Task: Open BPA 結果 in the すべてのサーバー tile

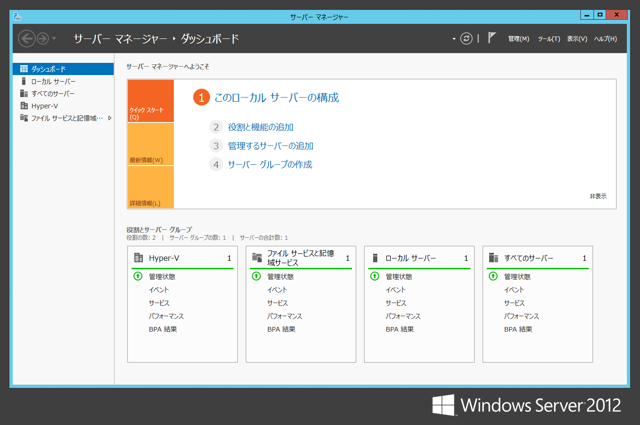Action: point(518,329)
